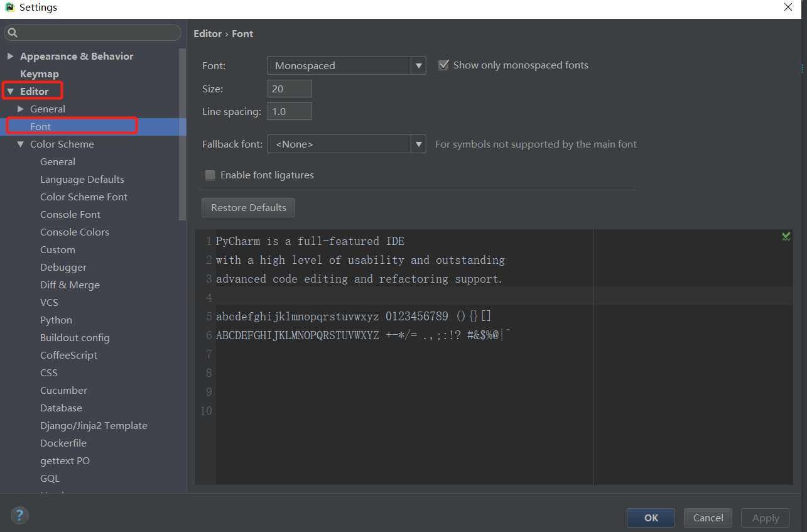807x532 pixels.
Task: Click the Apply button
Action: click(765, 518)
